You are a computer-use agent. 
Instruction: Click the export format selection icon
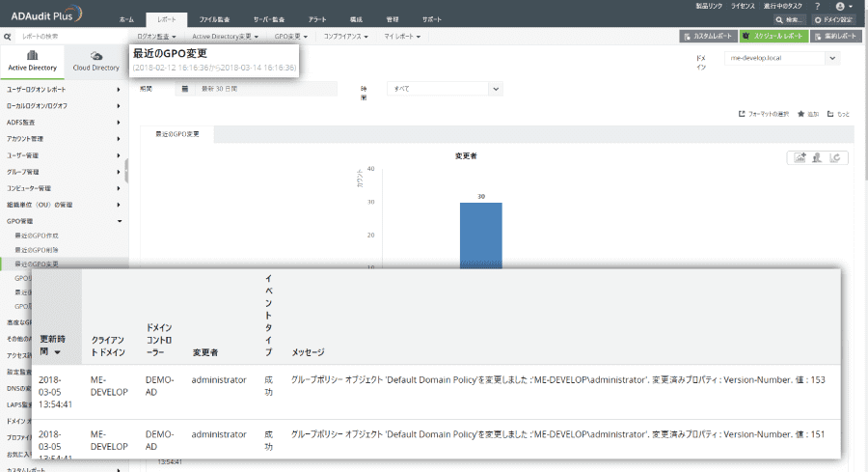(x=741, y=114)
